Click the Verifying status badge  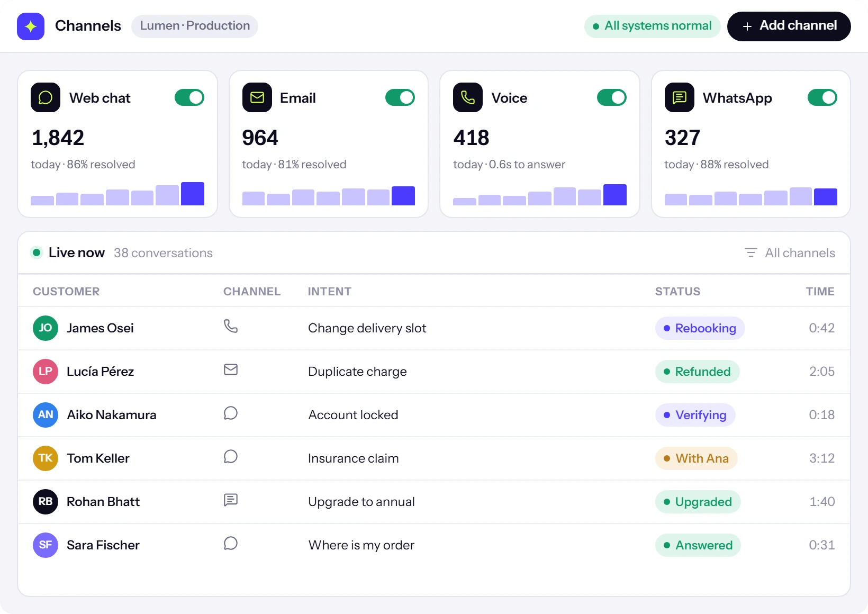pyautogui.click(x=695, y=415)
